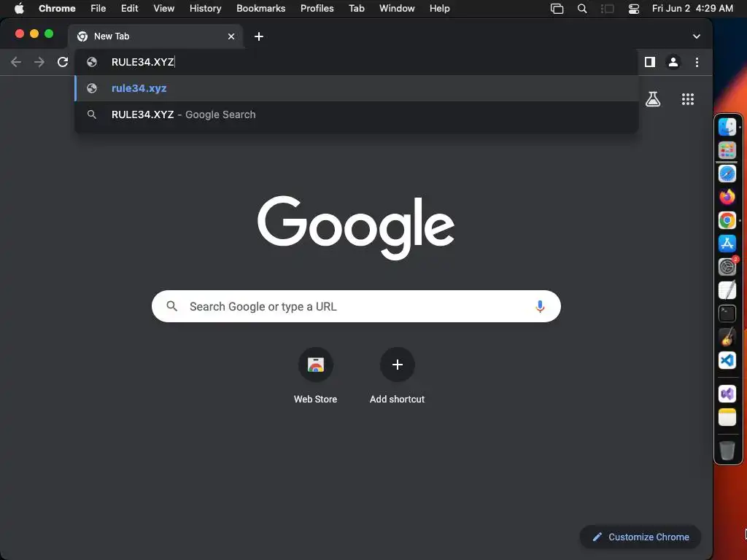
Task: Open TextEdit from the dock
Action: click(x=727, y=290)
